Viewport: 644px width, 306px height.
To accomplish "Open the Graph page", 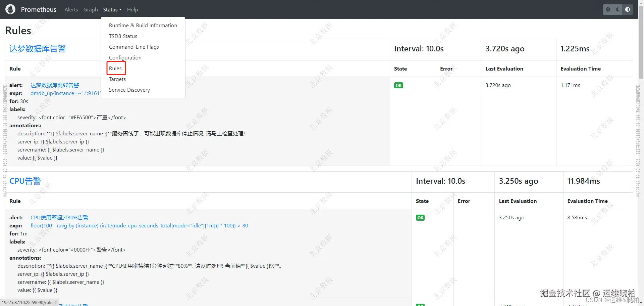I will pyautogui.click(x=91, y=10).
